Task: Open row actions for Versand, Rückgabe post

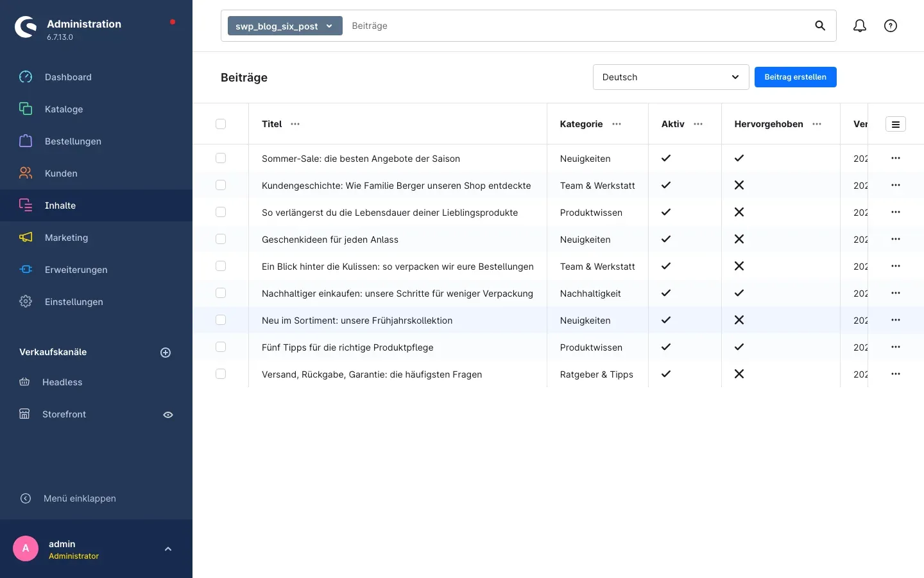Action: coord(896,374)
